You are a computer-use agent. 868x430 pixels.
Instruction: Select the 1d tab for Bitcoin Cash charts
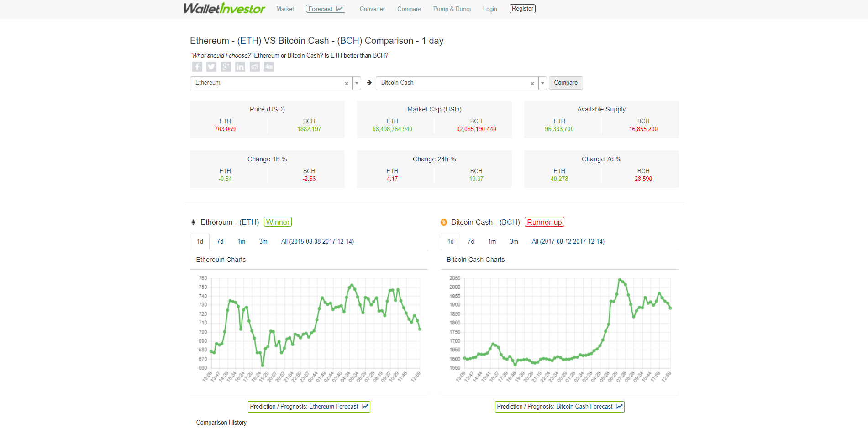coord(451,242)
